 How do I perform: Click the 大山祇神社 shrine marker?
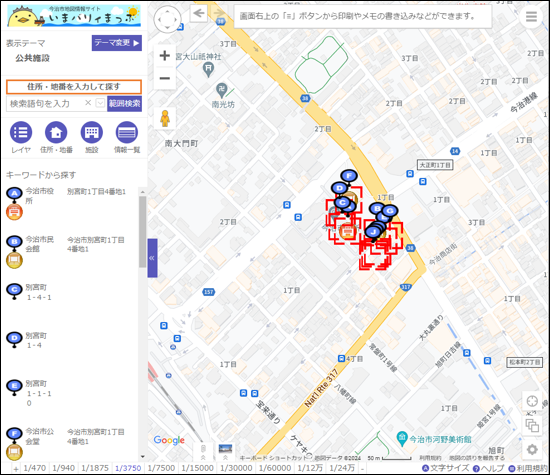click(x=208, y=69)
